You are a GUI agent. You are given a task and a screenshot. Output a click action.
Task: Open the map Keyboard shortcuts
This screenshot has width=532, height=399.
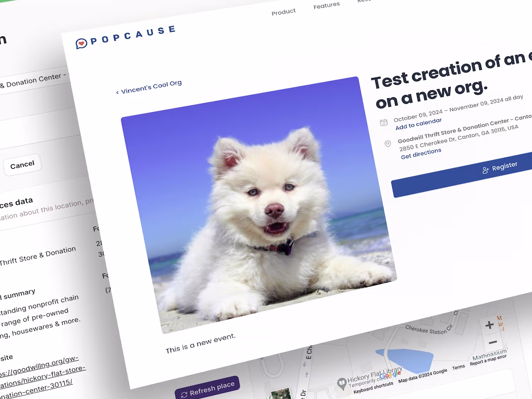point(373,387)
